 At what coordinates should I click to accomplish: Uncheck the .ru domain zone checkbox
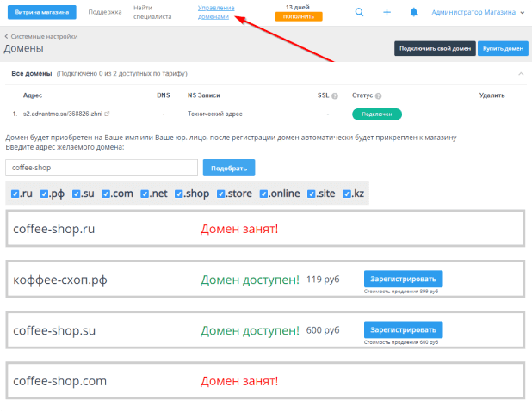(15, 194)
